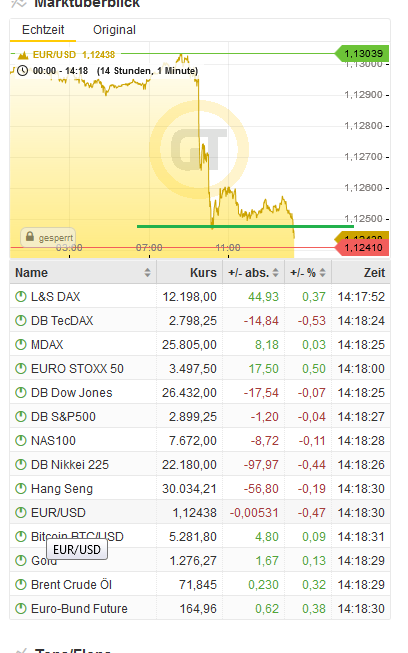The height and width of the screenshot is (653, 408).
Task: Click the green 1,13039 price marker
Action: [362, 53]
